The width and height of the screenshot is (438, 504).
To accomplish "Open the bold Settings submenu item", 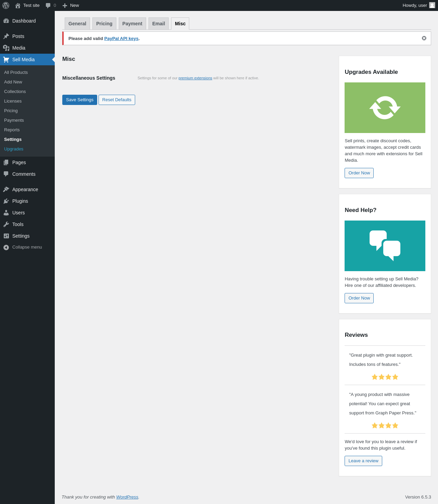I will tap(27, 140).
